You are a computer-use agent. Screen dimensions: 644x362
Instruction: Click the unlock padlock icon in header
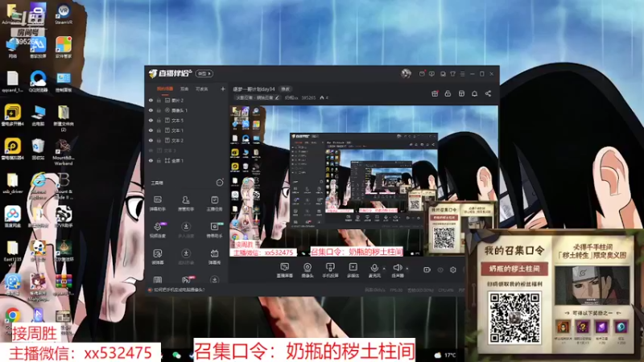[448, 93]
